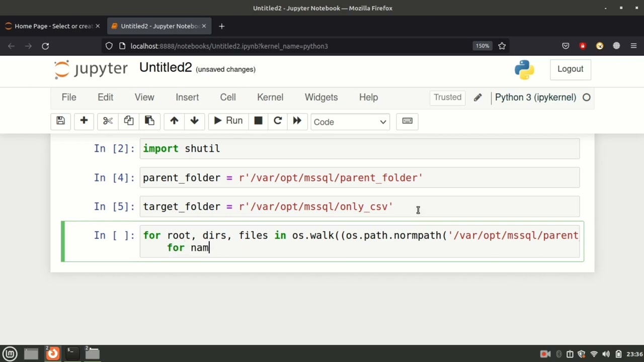
Task: Click the pencil edit mode icon
Action: pos(477,98)
